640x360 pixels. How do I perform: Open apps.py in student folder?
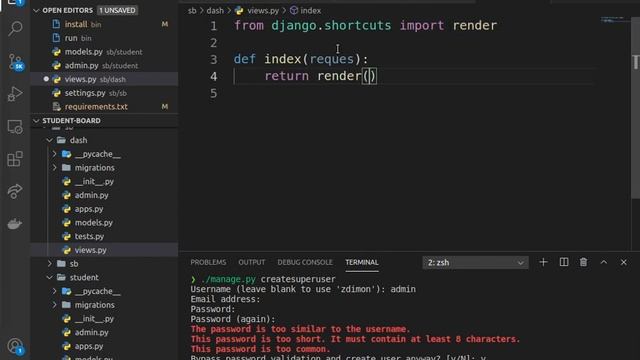pos(104,346)
